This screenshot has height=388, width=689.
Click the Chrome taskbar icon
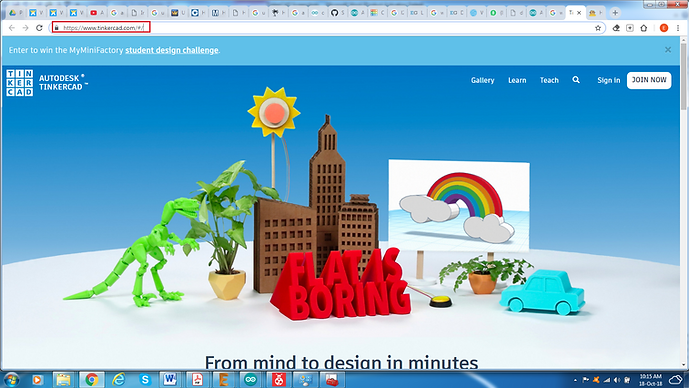pyautogui.click(x=91, y=379)
